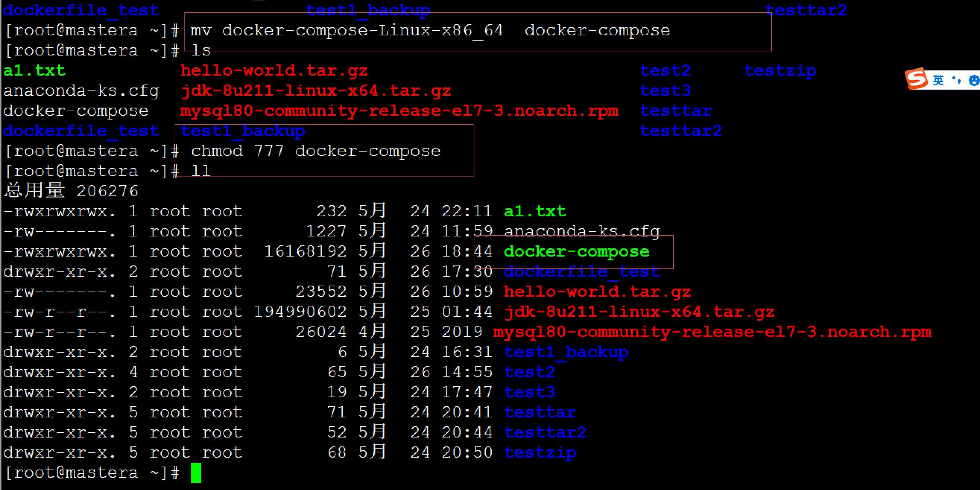The width and height of the screenshot is (980, 490).
Task: Select test3 in the ls output
Action: pos(665,91)
